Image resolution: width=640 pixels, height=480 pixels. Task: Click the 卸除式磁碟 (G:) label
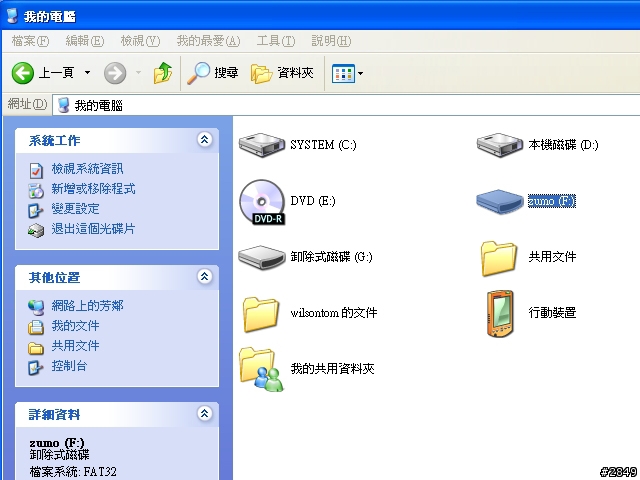[x=331, y=257]
